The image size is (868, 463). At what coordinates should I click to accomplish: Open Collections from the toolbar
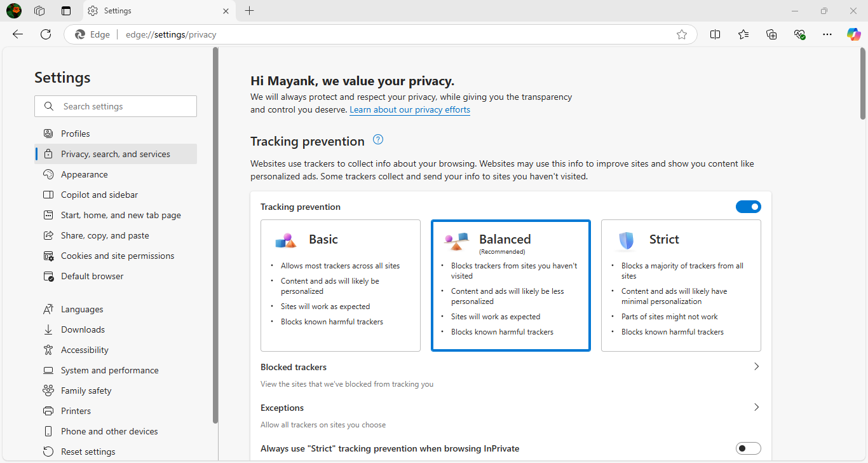pos(771,34)
